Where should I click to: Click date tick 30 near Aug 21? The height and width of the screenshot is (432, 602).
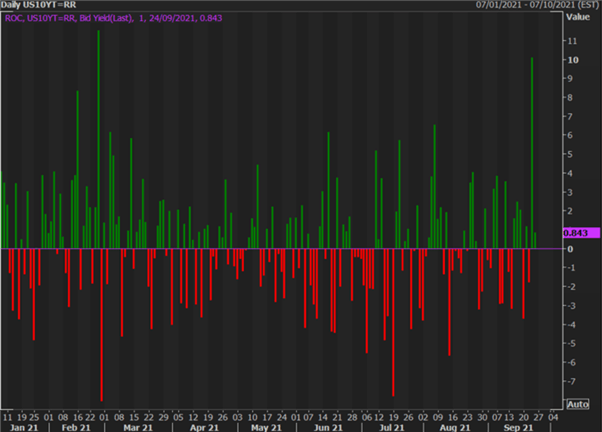(x=482, y=417)
